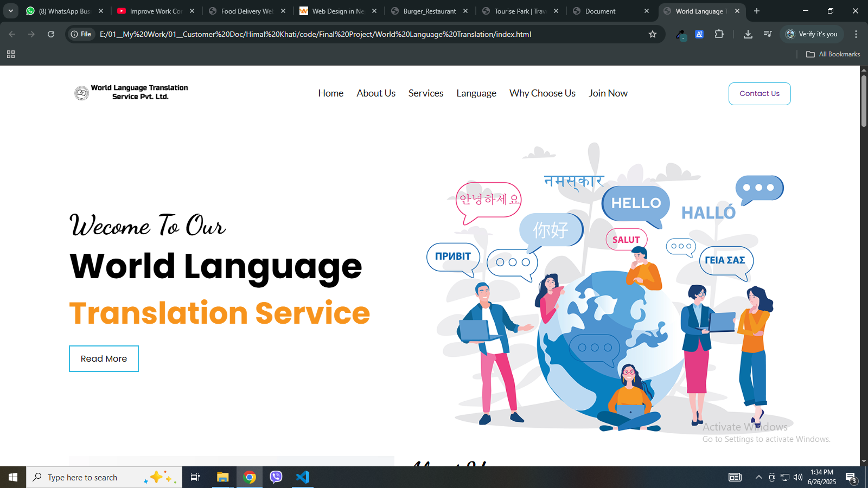Open the Join Now navigation link
868x488 pixels.
point(608,93)
